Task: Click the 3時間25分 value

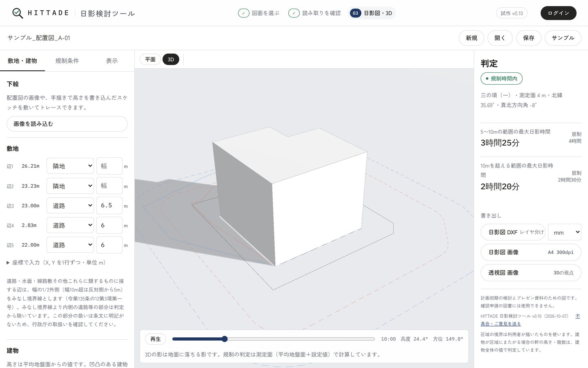Action: (500, 143)
